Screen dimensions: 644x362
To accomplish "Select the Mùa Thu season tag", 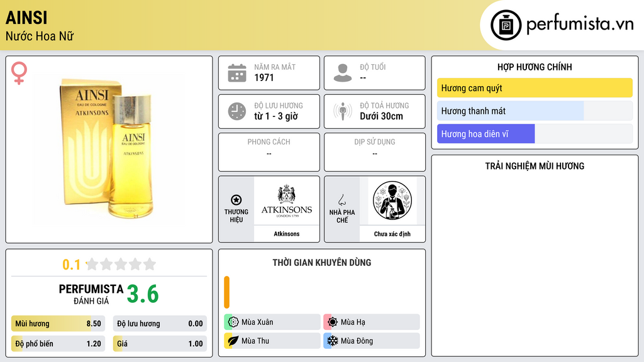I will click(x=272, y=341).
